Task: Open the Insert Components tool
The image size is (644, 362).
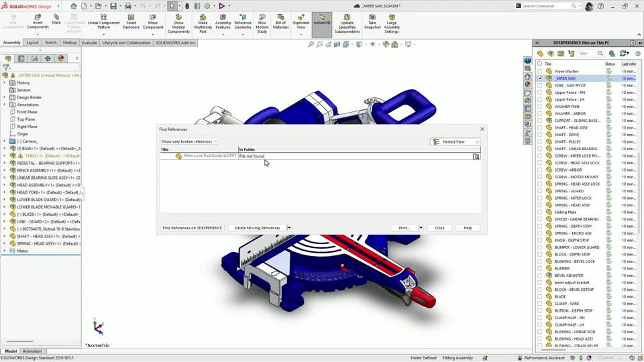Action: tap(38, 21)
